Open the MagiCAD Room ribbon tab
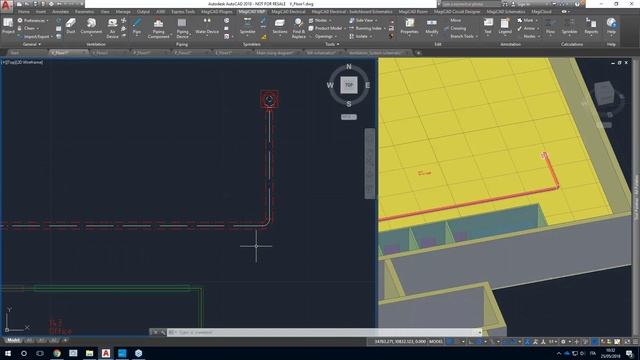640x360 pixels. [x=413, y=11]
